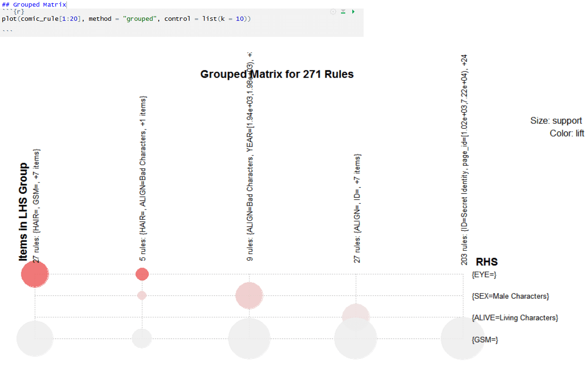Image resolution: width=588 pixels, height=373 pixels.
Task: Click the 'Grouped Matrix for 271 Rules' title
Action: (277, 74)
